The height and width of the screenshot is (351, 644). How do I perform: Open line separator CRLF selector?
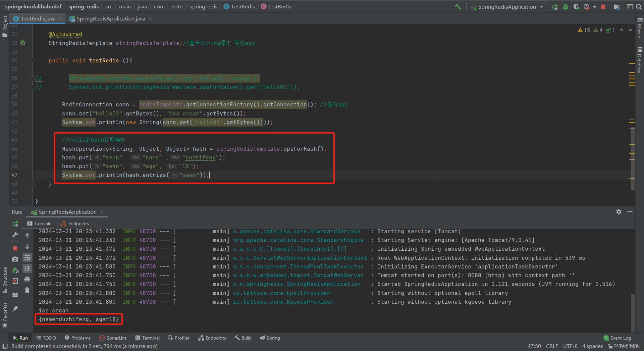pos(552,346)
